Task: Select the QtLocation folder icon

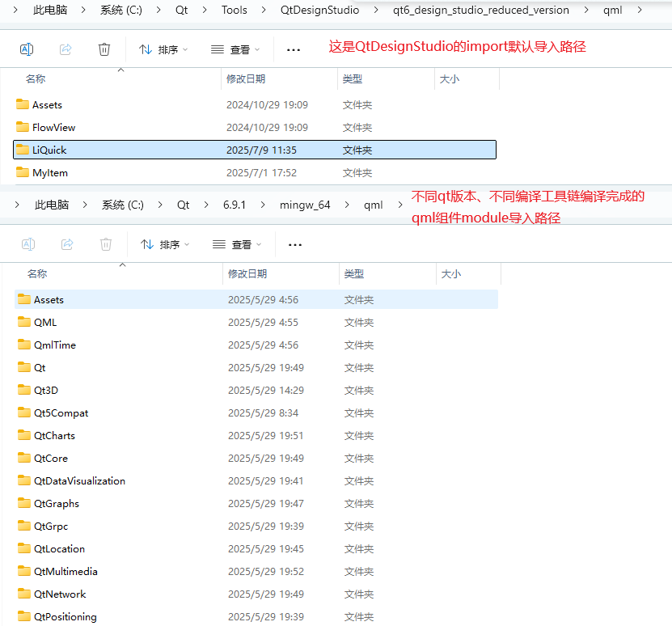Action: pyautogui.click(x=24, y=548)
